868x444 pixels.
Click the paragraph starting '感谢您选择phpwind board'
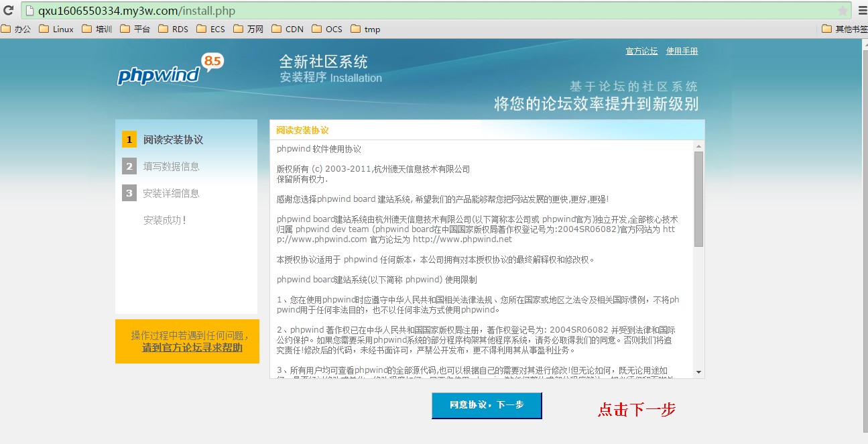tap(442, 199)
